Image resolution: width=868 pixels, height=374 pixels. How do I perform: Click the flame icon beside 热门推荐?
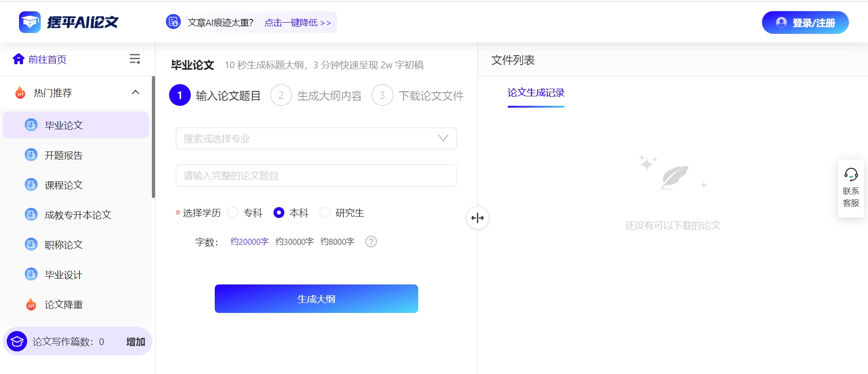(x=20, y=93)
